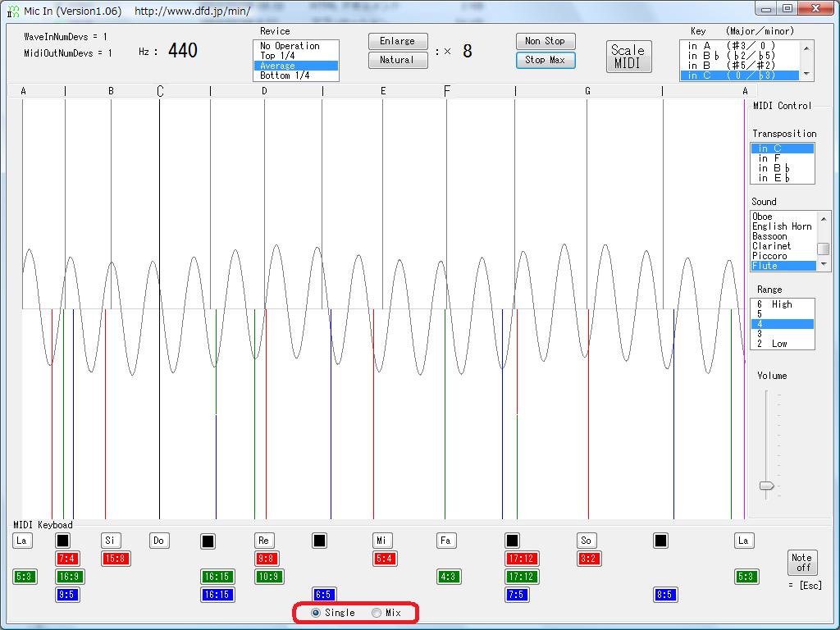Select key 'in C (0/♭3)' in Key list
The width and height of the screenshot is (840, 630).
tap(740, 75)
